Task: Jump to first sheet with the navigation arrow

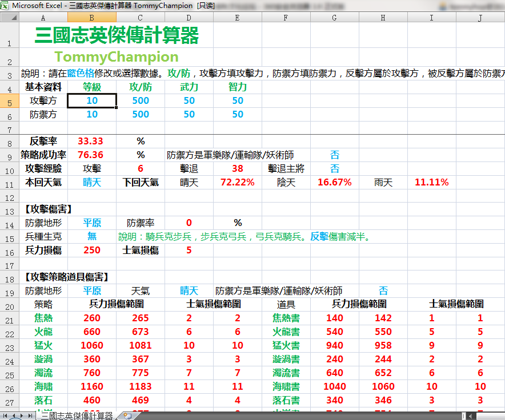Action: pos(5,415)
